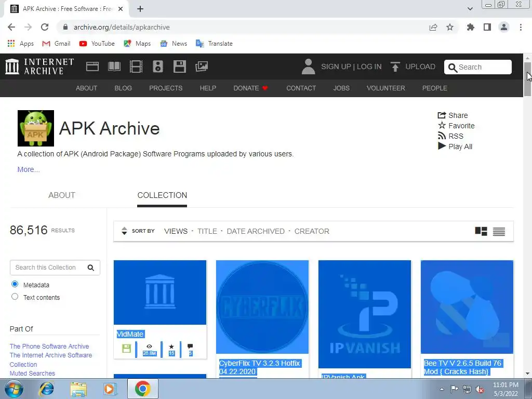Viewport: 532px width, 399px height.
Task: Open the IPVanish item thumbnail
Action: [364, 314]
